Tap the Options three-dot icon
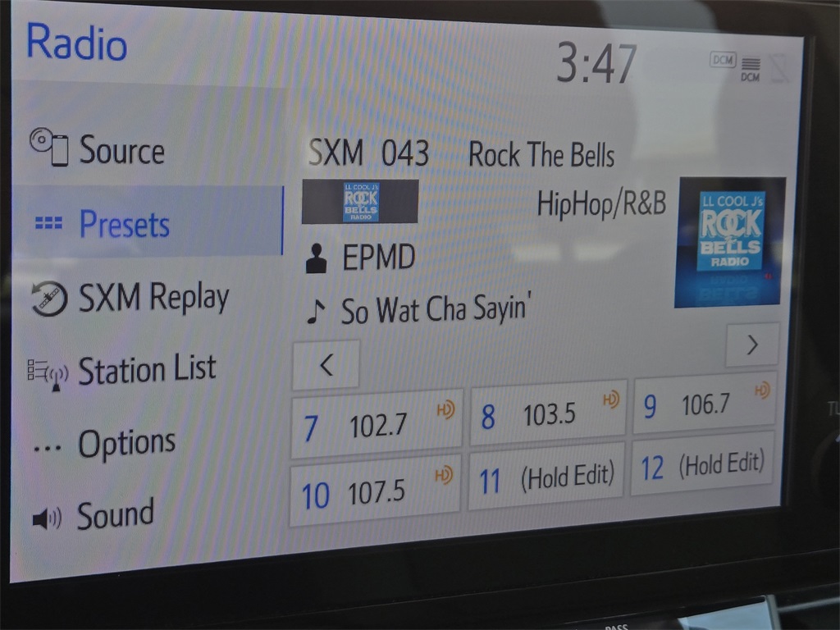 (x=48, y=448)
